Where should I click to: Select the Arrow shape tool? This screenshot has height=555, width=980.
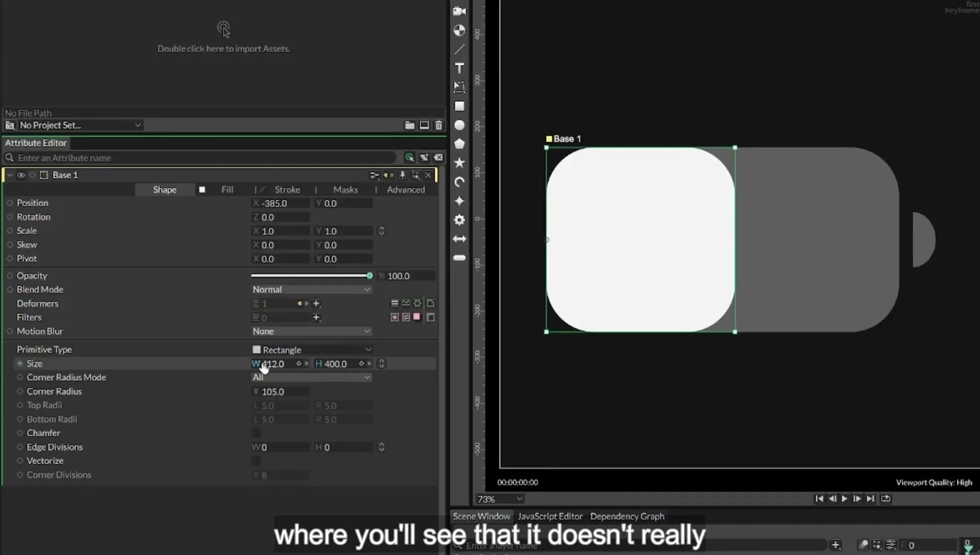click(x=459, y=239)
